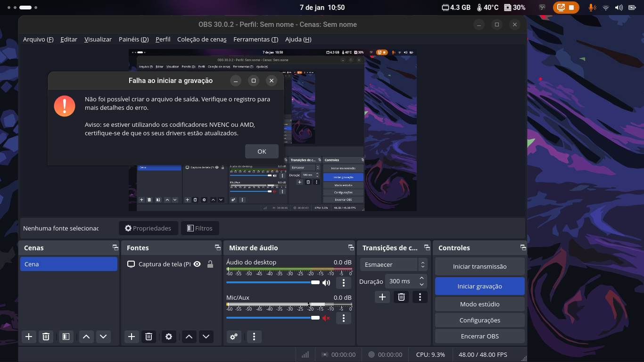Screen dimensions: 644x362
Task: Open Coleção de cenas menu
Action: [202, 39]
